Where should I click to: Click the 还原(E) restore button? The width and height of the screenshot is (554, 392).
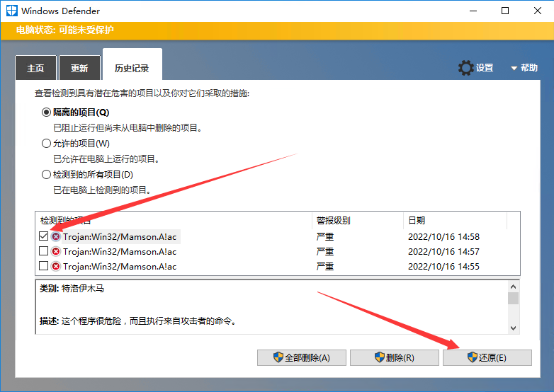487,358
